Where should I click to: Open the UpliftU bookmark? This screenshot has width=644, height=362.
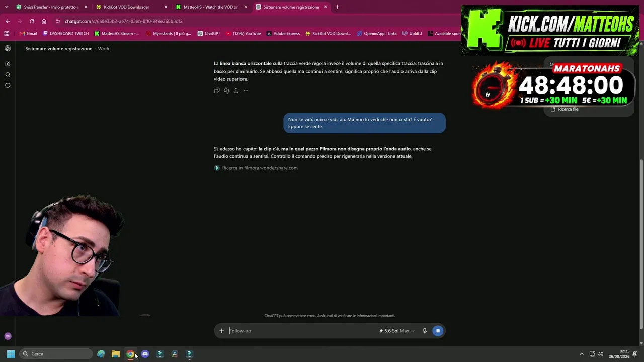coord(412,34)
